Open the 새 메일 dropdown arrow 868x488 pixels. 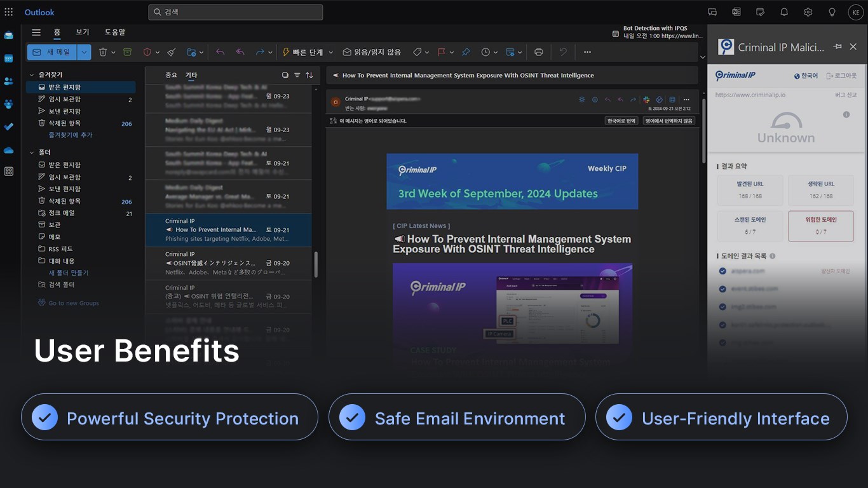85,52
